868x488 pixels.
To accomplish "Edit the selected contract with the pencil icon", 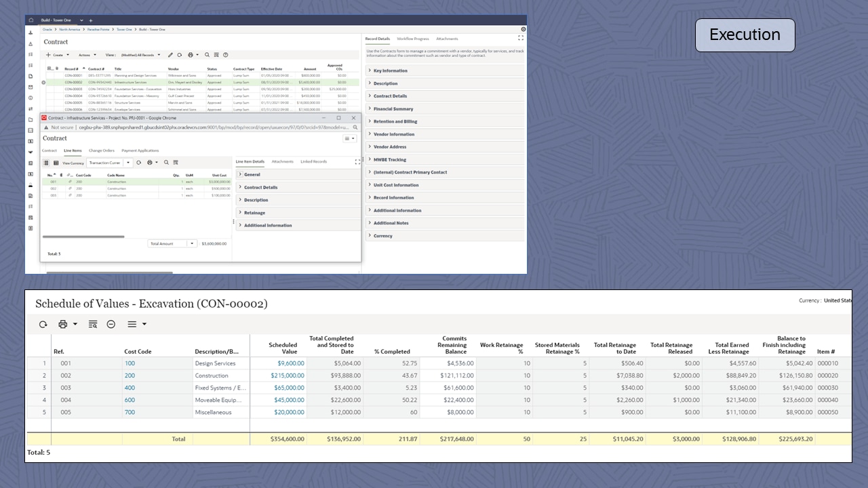I will [170, 55].
